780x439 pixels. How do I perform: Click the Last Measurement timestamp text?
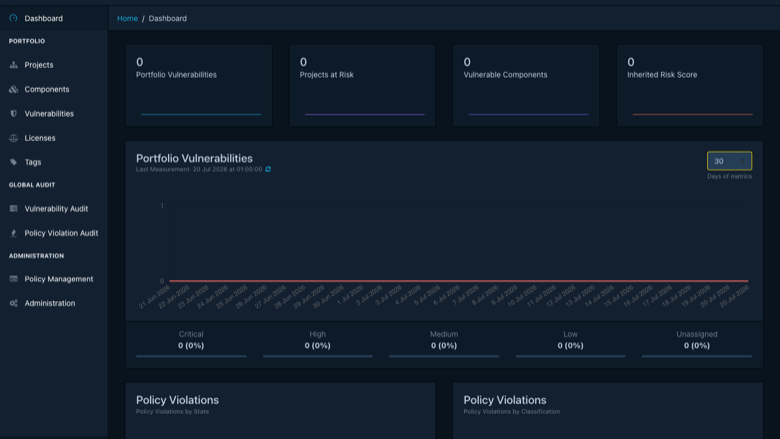[x=199, y=170]
